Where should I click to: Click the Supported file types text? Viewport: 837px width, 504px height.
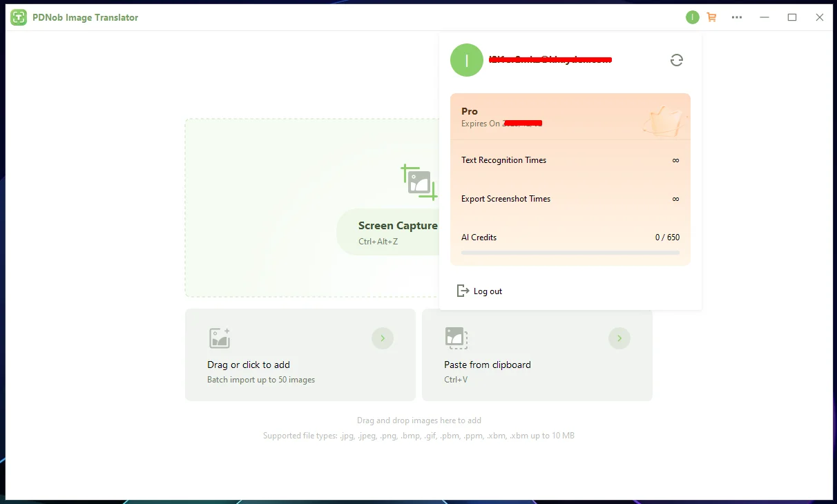tap(418, 436)
